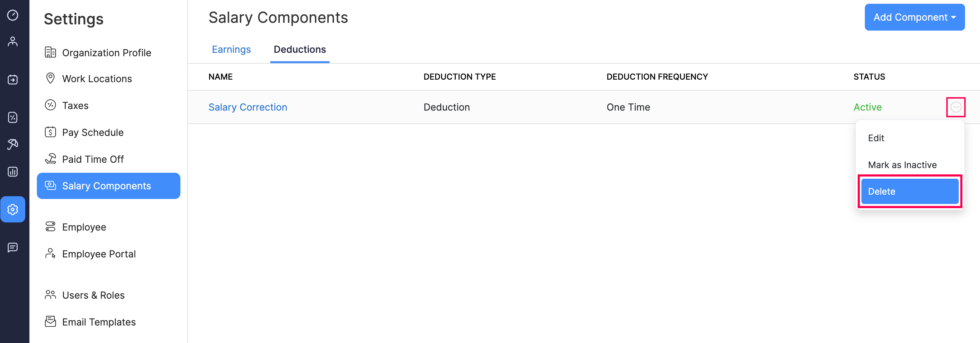
Task: Go to Email Templates settings
Action: 99,322
